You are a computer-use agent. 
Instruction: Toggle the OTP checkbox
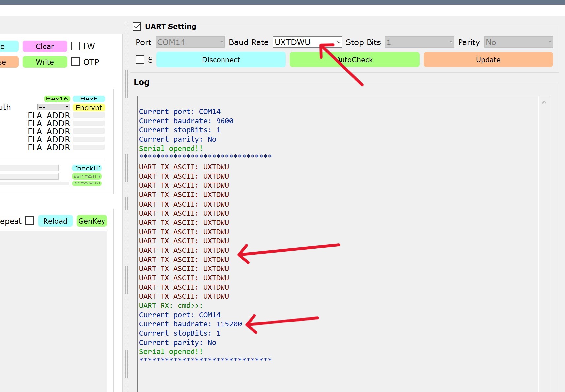click(75, 62)
